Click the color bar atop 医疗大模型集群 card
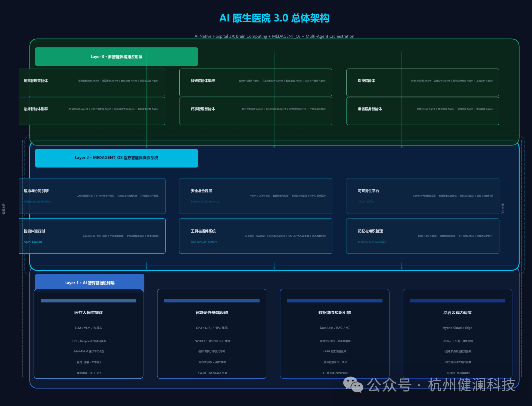 (x=89, y=301)
